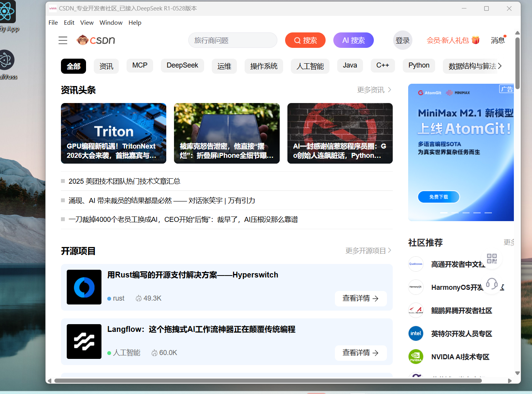Click the gift box icon

coord(476,40)
